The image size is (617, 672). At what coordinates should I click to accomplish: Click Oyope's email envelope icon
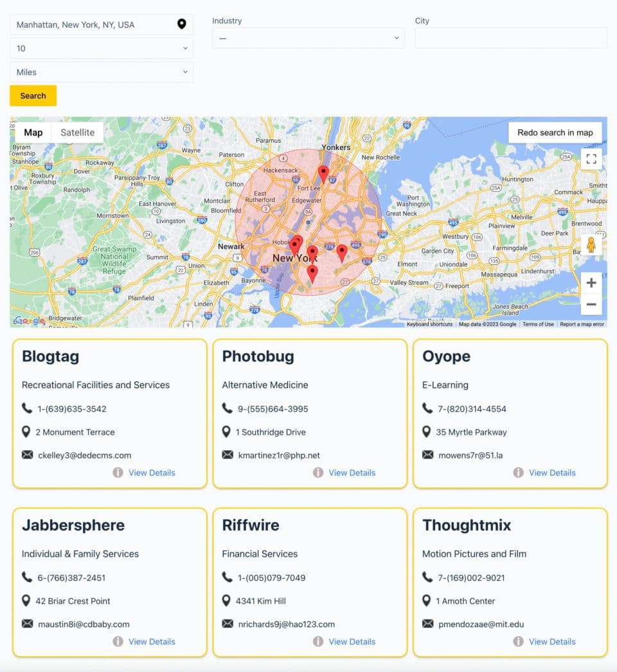click(427, 455)
